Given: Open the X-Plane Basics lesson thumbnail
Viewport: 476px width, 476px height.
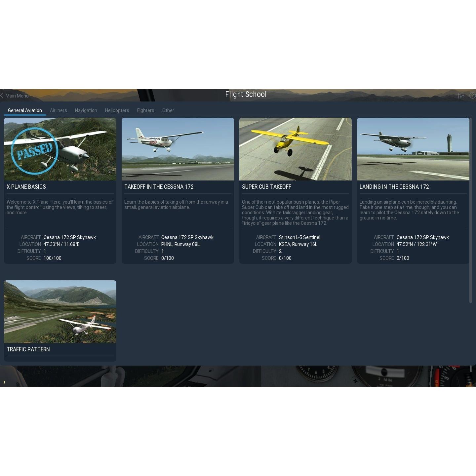Looking at the screenshot, I should [60, 149].
